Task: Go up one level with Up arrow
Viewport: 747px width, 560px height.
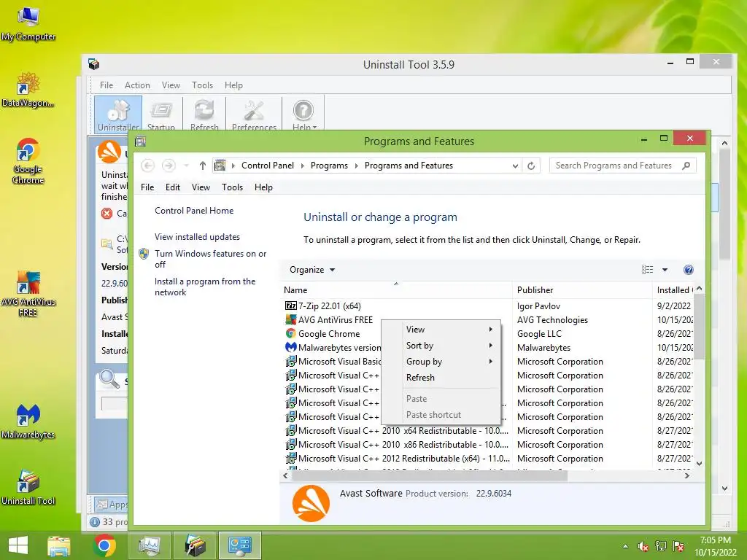Action: [203, 166]
